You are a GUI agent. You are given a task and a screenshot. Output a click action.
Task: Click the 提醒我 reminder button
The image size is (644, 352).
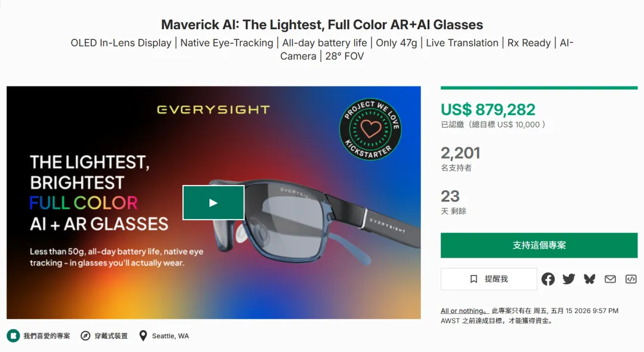click(x=489, y=279)
